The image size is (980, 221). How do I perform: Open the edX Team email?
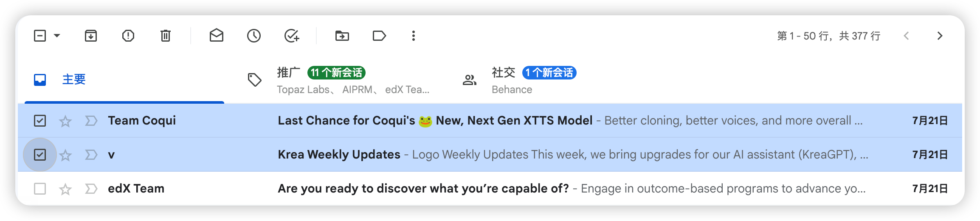[490, 189]
